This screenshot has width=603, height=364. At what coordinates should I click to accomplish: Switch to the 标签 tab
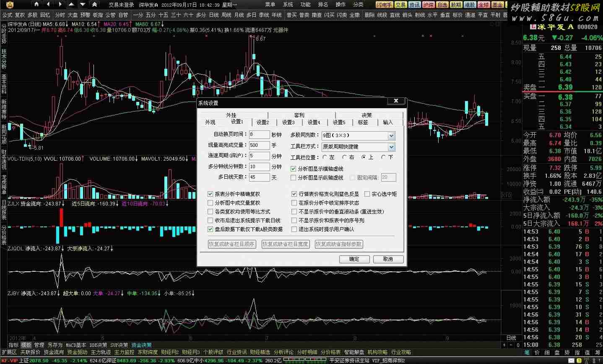[x=363, y=122]
